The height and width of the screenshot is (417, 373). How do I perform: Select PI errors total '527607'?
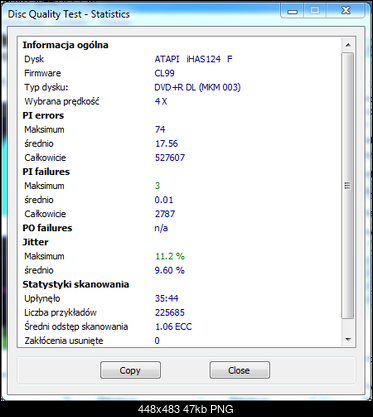pyautogui.click(x=170, y=157)
